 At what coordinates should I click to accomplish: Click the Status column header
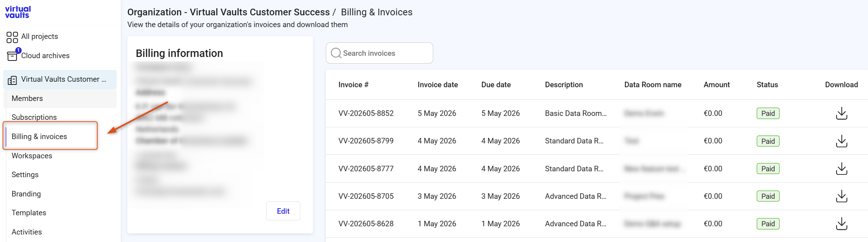[x=767, y=84]
